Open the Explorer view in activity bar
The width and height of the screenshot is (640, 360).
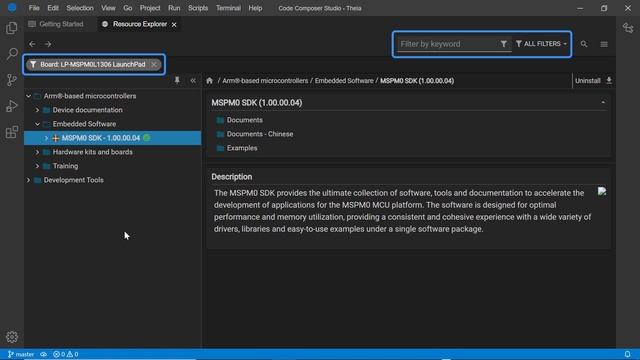tap(12, 28)
